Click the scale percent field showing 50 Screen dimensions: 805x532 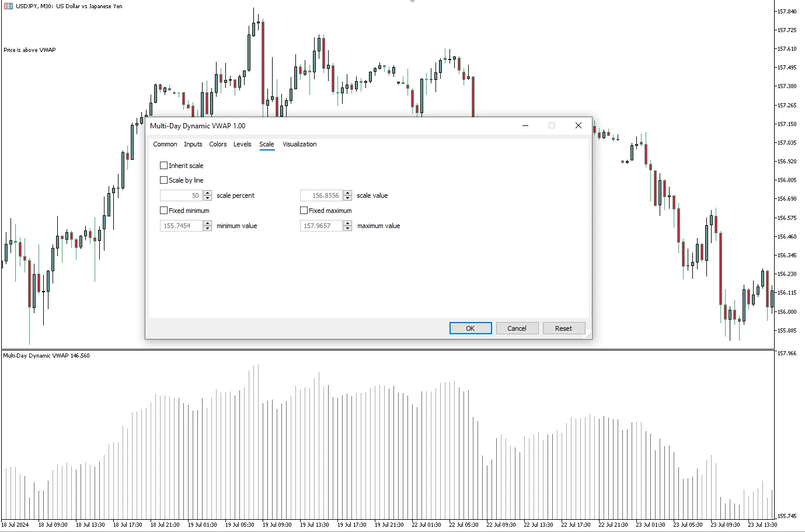[182, 195]
